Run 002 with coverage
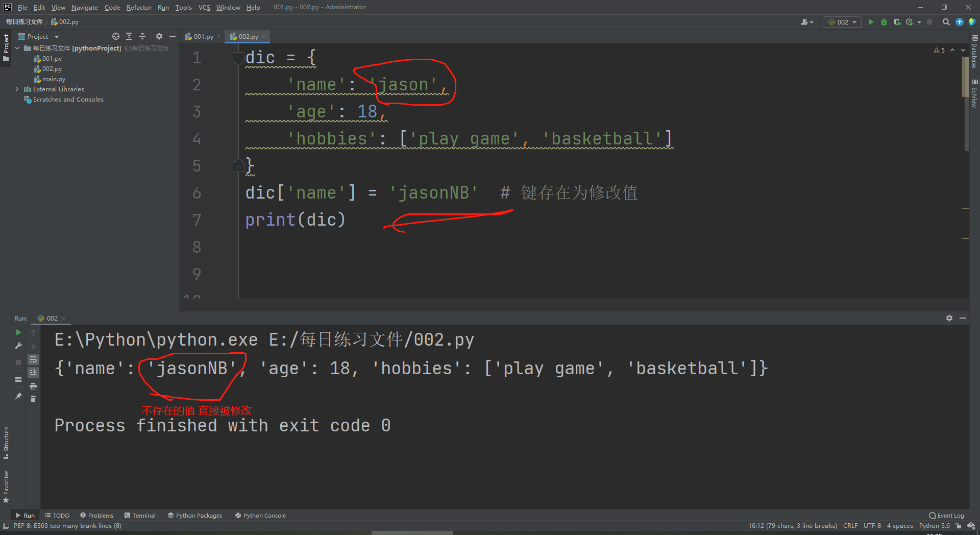The image size is (980, 535). (x=897, y=22)
